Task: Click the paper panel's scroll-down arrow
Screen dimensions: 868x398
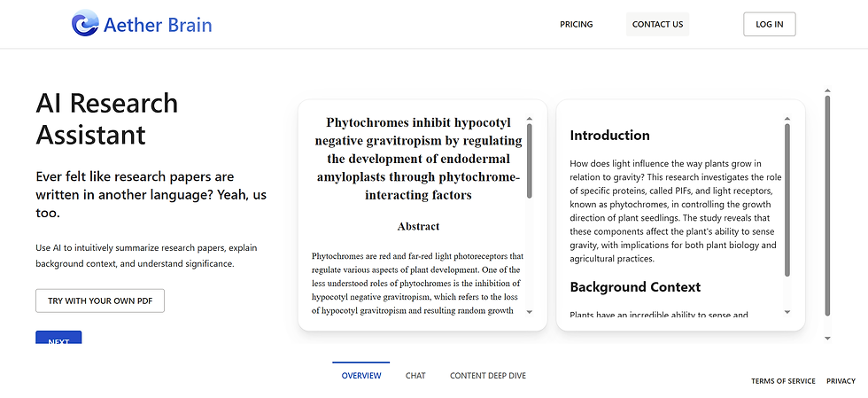Action: click(530, 312)
